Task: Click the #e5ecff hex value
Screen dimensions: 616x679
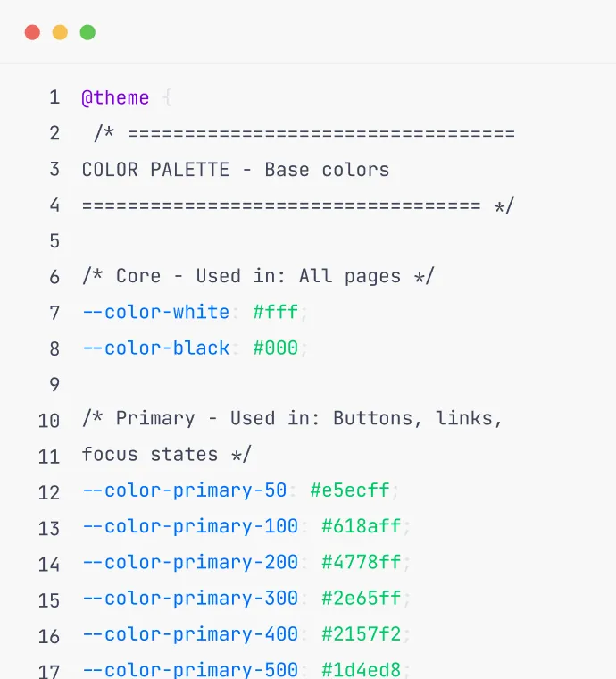Action: click(350, 490)
